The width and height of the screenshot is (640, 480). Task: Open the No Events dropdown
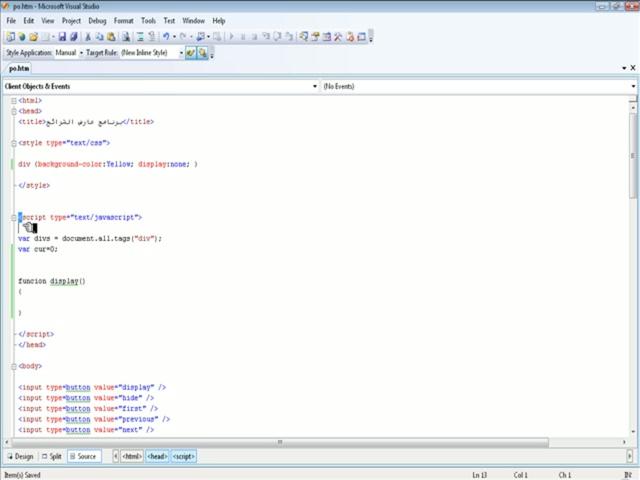633,86
